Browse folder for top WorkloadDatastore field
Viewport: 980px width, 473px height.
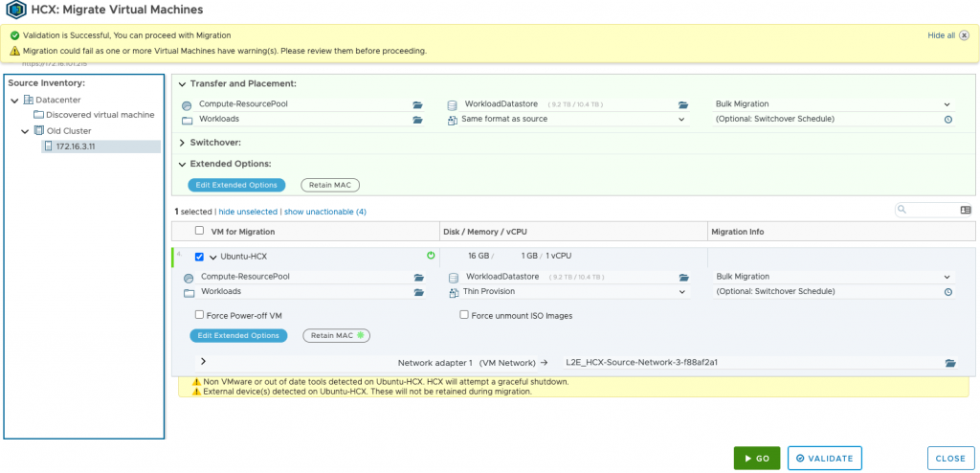(683, 104)
